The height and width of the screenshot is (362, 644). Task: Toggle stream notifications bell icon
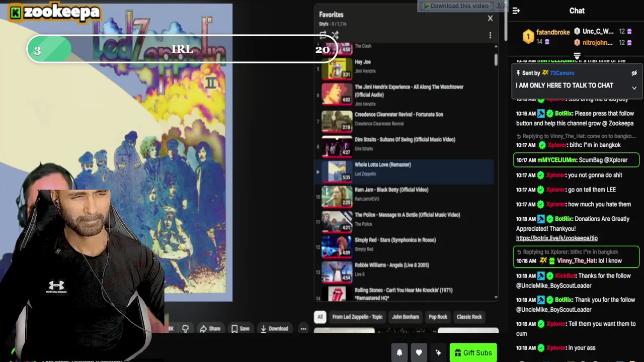[x=399, y=353]
